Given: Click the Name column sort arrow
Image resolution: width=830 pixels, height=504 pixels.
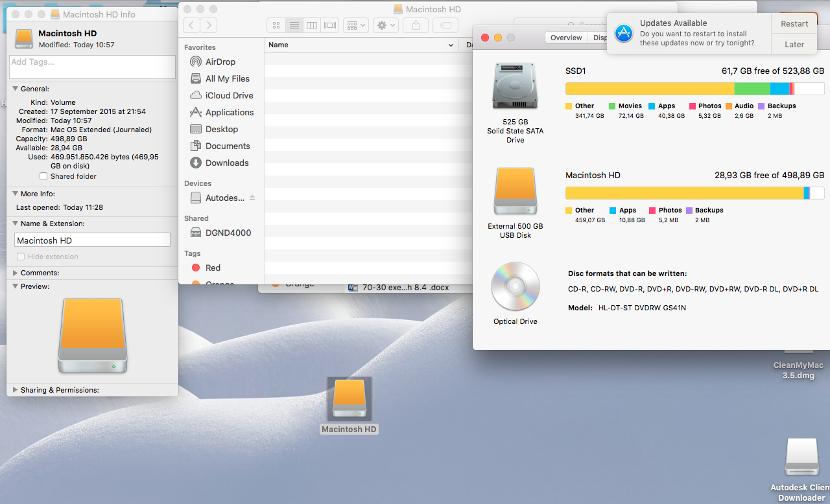Looking at the screenshot, I should tap(451, 45).
